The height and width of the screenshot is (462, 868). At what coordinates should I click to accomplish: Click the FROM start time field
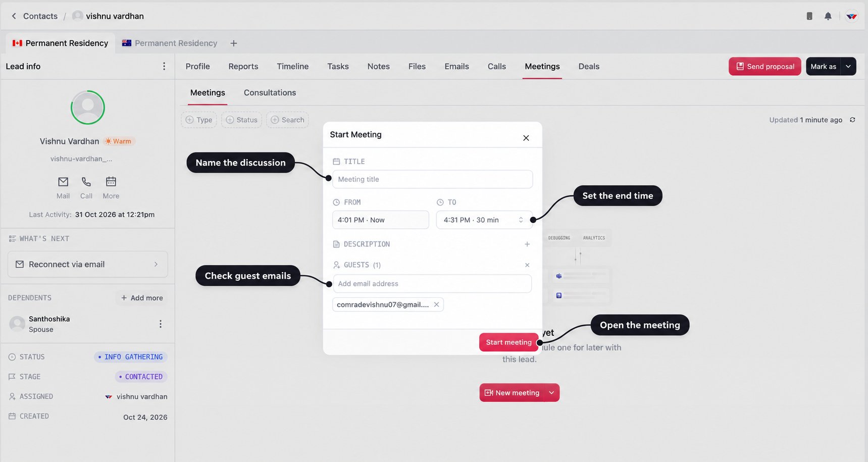(381, 220)
